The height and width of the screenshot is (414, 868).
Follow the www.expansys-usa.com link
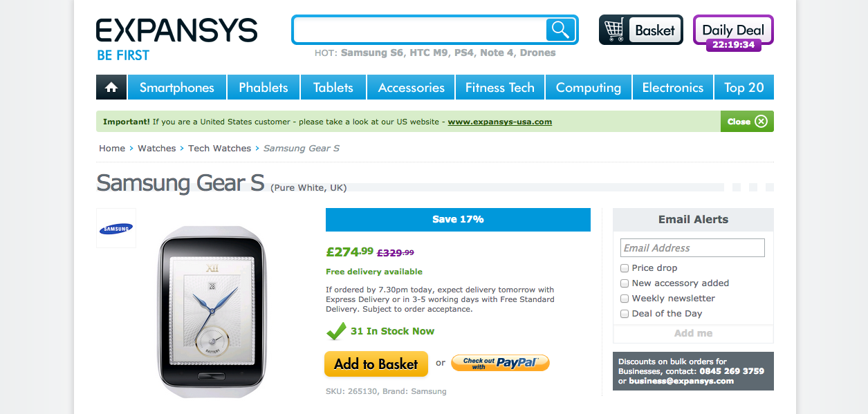500,122
